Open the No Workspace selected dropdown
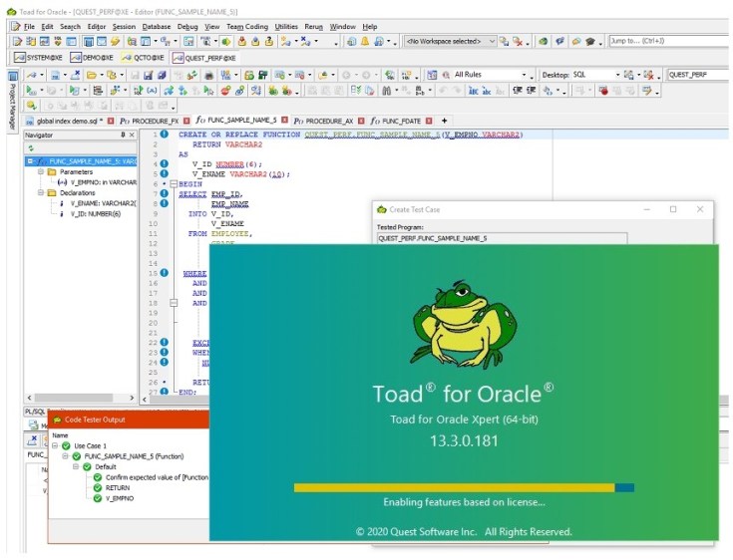Image resolution: width=733 pixels, height=560 pixels. point(450,42)
